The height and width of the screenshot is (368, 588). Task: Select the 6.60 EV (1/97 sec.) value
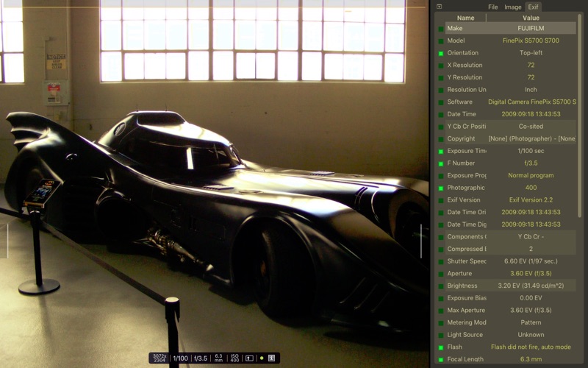click(531, 261)
